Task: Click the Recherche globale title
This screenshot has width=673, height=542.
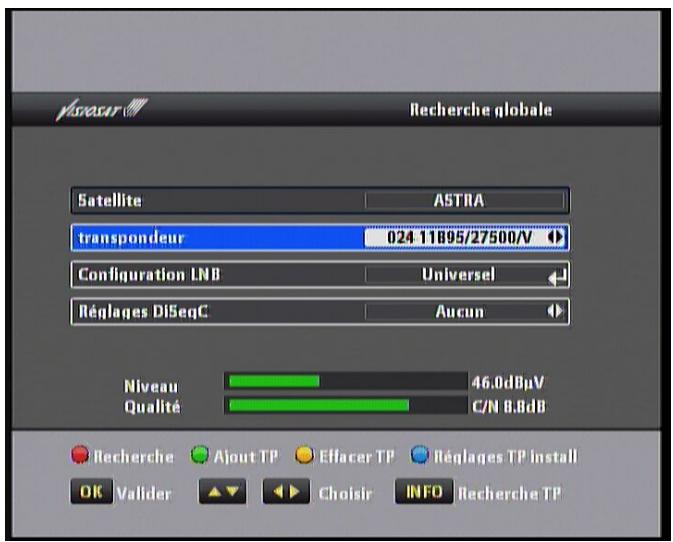Action: (x=481, y=110)
